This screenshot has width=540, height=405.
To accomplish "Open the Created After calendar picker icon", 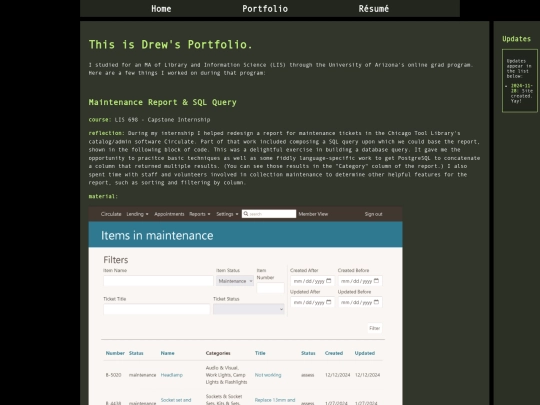I will pos(329,281).
